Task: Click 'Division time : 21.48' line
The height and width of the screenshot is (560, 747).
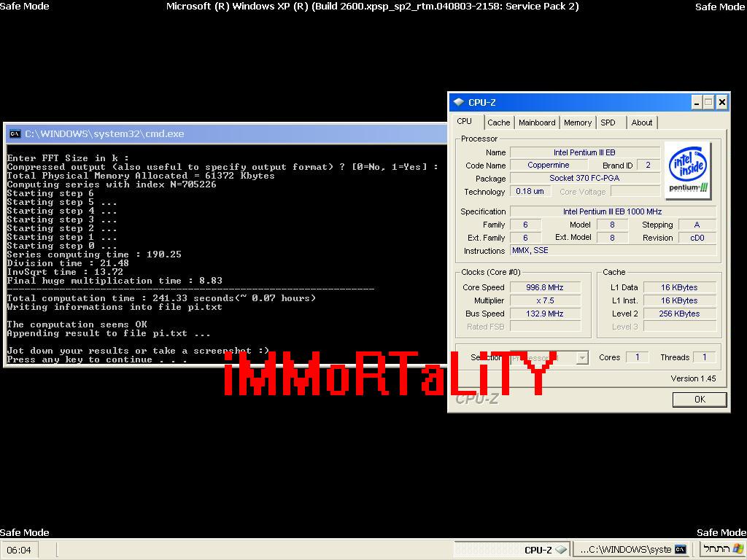Action: 68,262
